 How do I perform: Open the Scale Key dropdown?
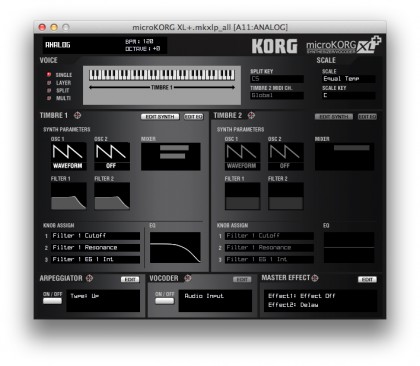coord(349,96)
